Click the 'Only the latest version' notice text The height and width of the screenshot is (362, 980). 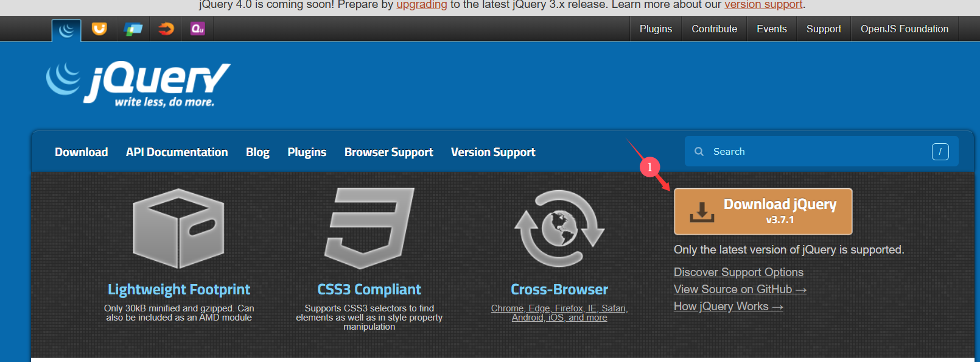[x=789, y=249]
